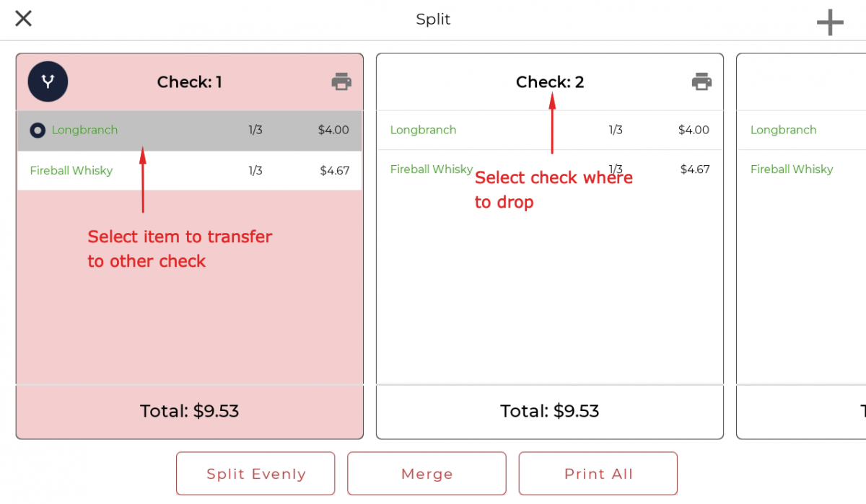
Task: Print Check 1 using its printer icon
Action: pyautogui.click(x=341, y=81)
